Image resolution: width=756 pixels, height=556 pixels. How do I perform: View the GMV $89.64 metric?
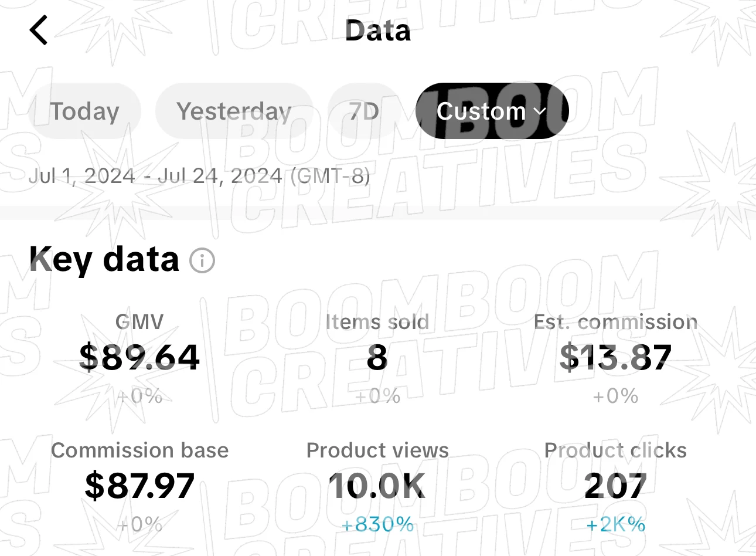[x=139, y=358]
